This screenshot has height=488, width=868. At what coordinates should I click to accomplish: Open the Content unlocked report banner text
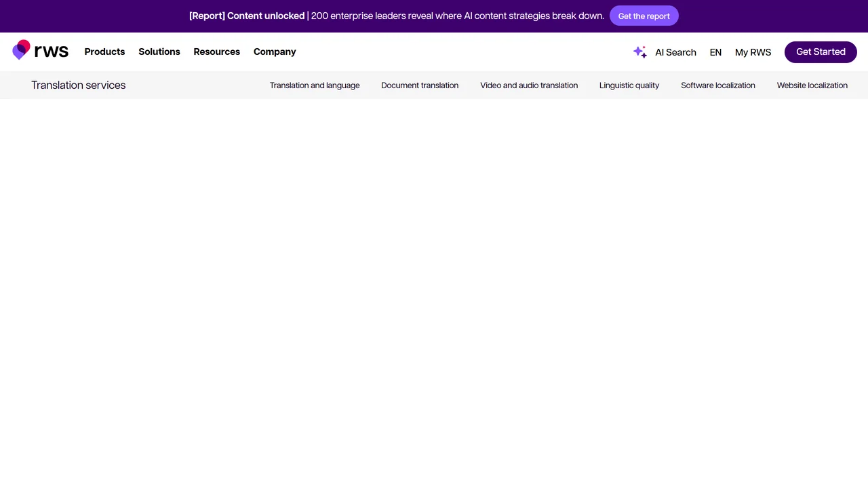pyautogui.click(x=397, y=16)
